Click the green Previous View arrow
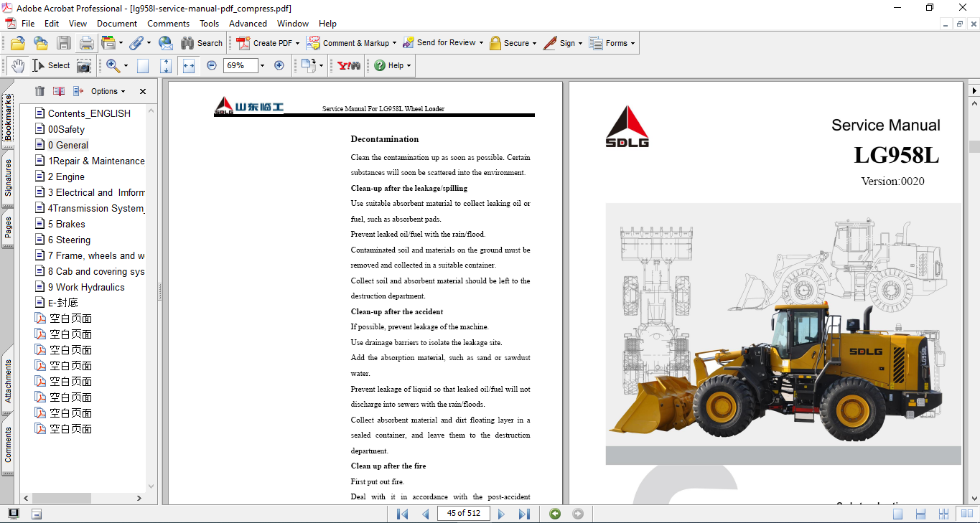 [x=554, y=514]
